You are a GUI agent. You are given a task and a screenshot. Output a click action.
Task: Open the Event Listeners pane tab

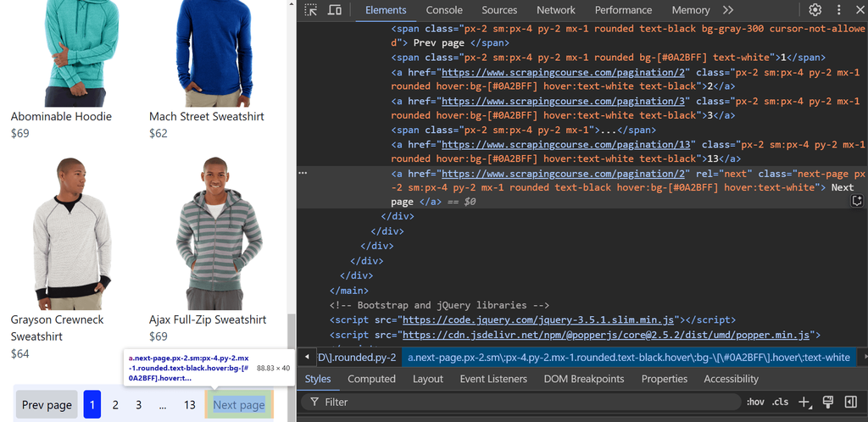point(493,379)
